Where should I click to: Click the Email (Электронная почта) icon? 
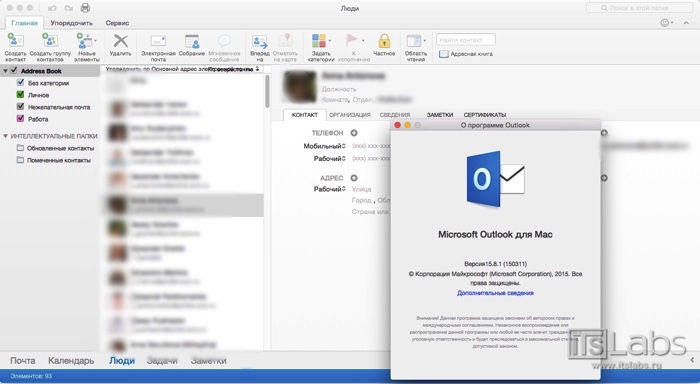pos(158,41)
